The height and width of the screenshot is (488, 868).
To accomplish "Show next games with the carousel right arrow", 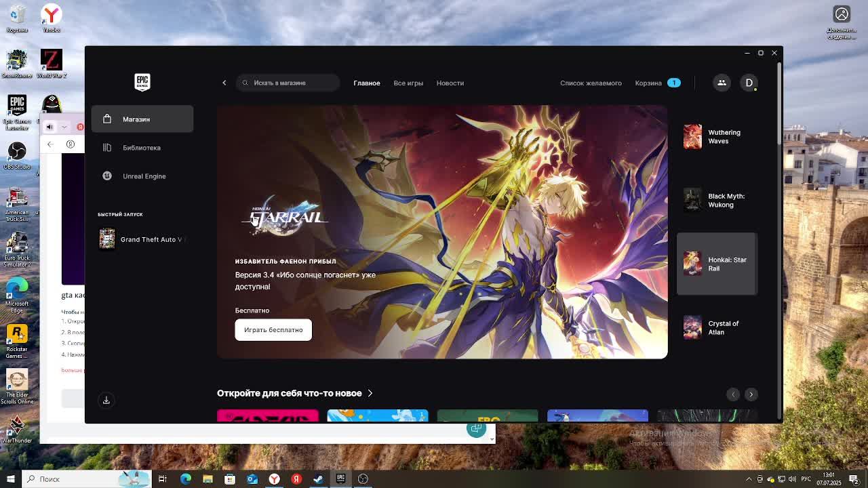I will pyautogui.click(x=751, y=394).
